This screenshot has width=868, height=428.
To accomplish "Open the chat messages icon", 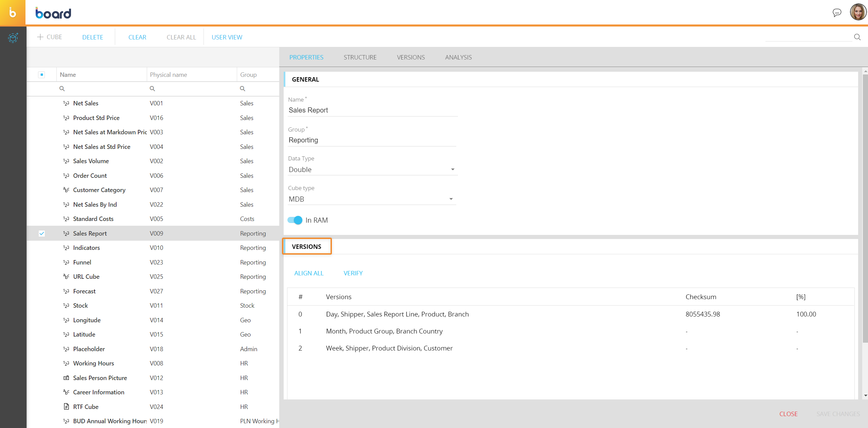I will (x=837, y=13).
